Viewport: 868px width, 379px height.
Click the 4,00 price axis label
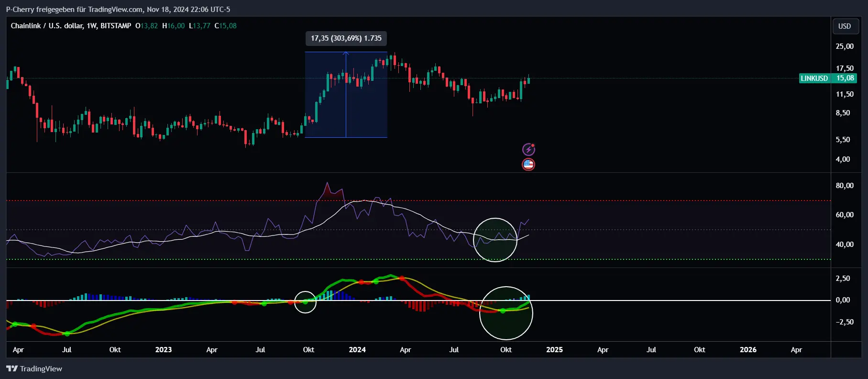point(843,159)
